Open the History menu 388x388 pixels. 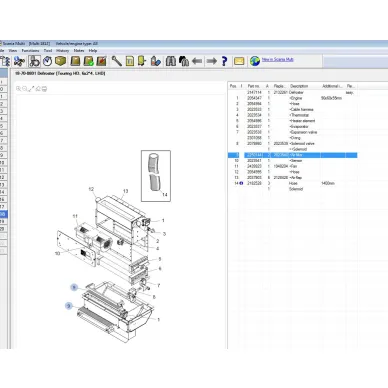click(62, 51)
